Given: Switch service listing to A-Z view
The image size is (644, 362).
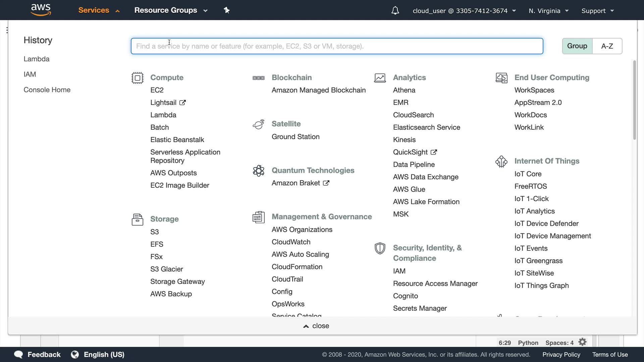Looking at the screenshot, I should [x=607, y=46].
